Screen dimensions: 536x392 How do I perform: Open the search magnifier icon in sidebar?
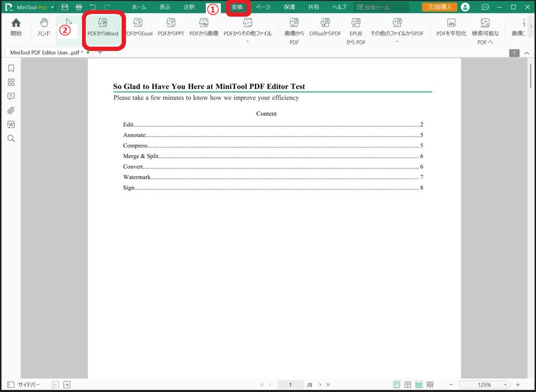coord(11,138)
